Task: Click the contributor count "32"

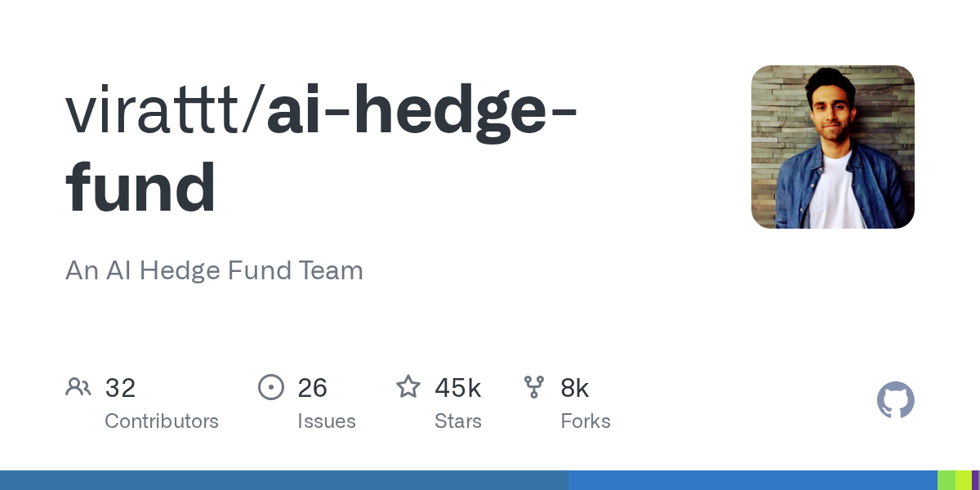Action: pos(120,388)
